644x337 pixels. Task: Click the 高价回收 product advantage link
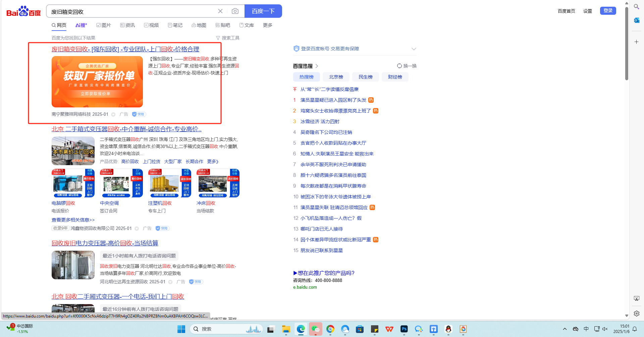130,161
